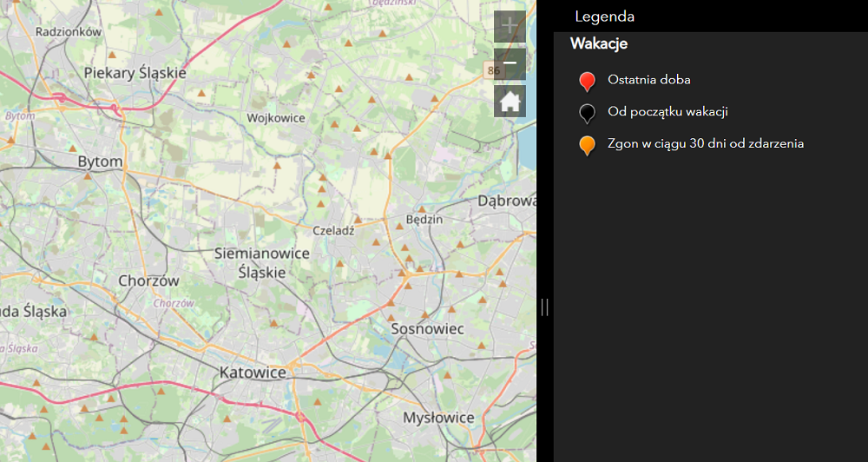
Task: Click the Katowice city label
Action: (x=253, y=373)
